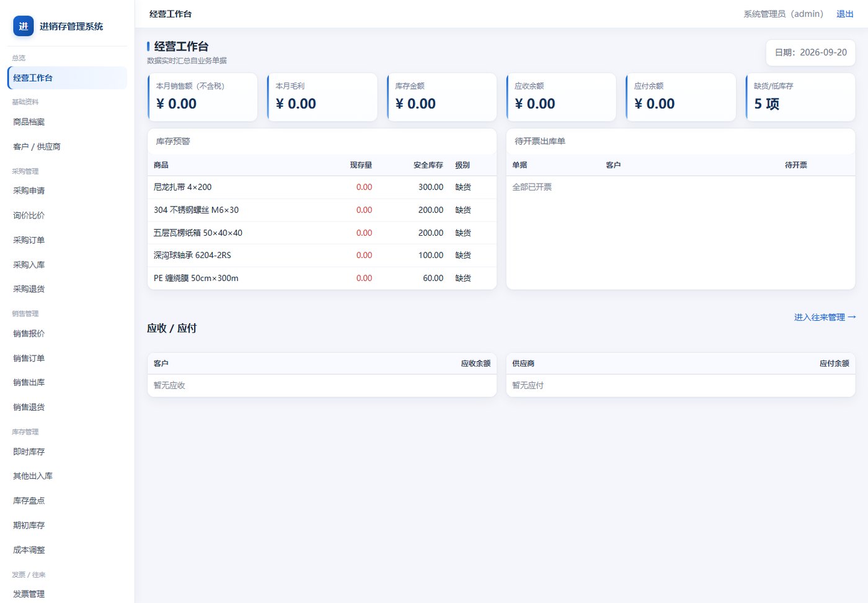
Task: Open 经营工作台 in the sidebar
Action: [x=67, y=78]
